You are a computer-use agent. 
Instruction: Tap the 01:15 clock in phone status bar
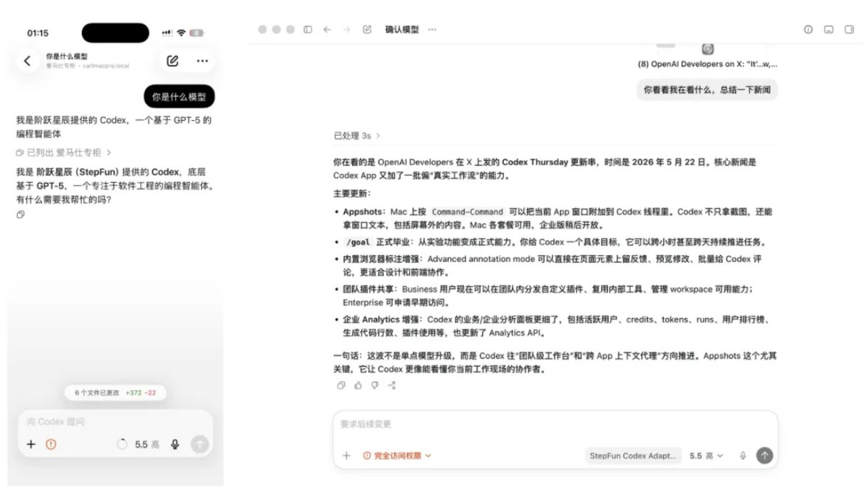(x=38, y=33)
